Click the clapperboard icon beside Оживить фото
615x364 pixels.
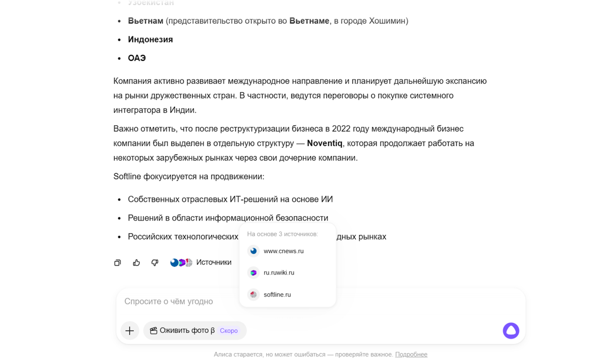tap(153, 331)
